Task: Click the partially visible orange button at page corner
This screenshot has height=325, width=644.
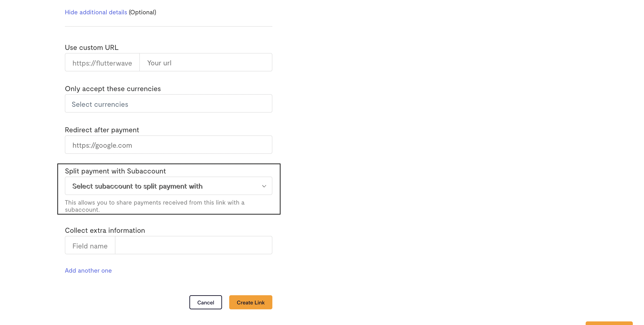Action: click(x=609, y=323)
